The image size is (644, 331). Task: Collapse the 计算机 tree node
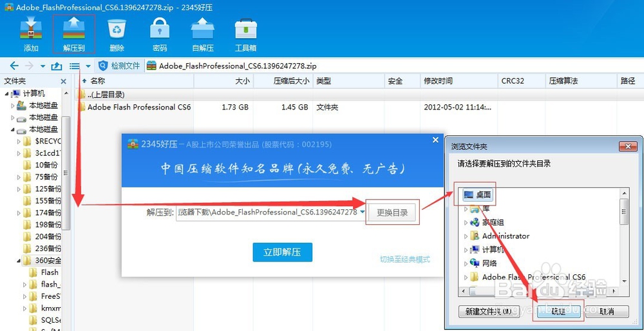[x=7, y=93]
